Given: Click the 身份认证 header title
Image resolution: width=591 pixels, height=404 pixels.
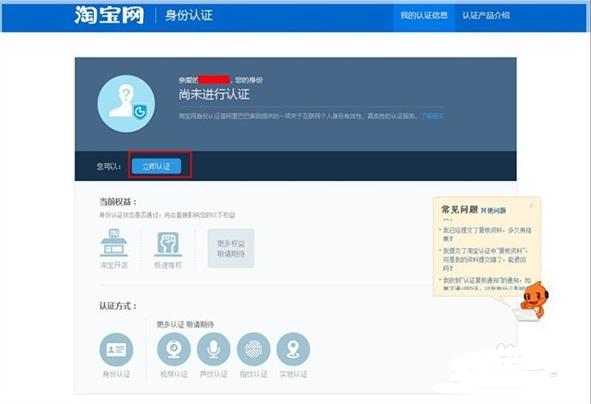Looking at the screenshot, I should 189,16.
